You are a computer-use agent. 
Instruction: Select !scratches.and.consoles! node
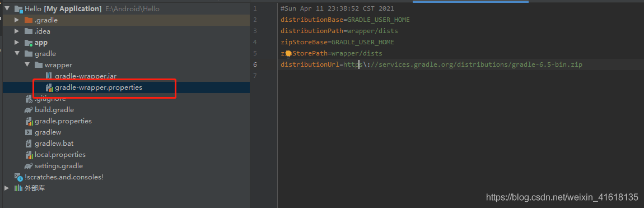tap(64, 177)
